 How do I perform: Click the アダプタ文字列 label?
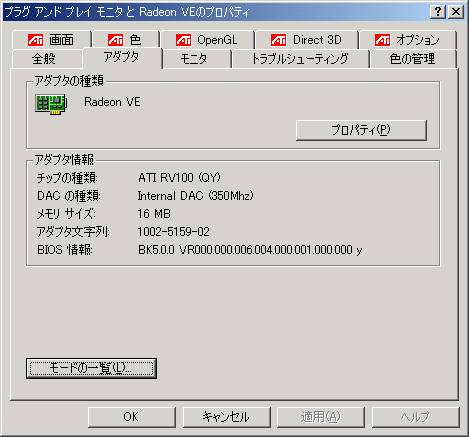click(73, 232)
